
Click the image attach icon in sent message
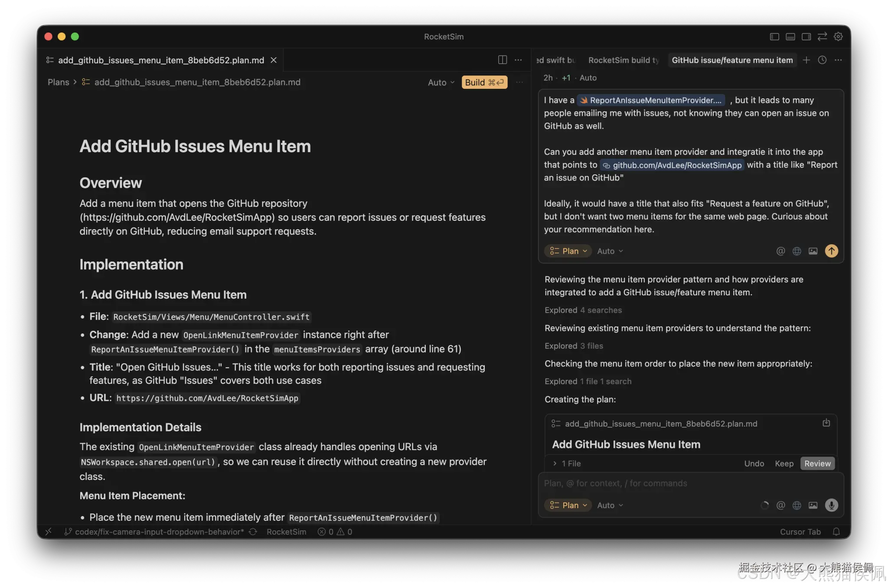(x=813, y=251)
